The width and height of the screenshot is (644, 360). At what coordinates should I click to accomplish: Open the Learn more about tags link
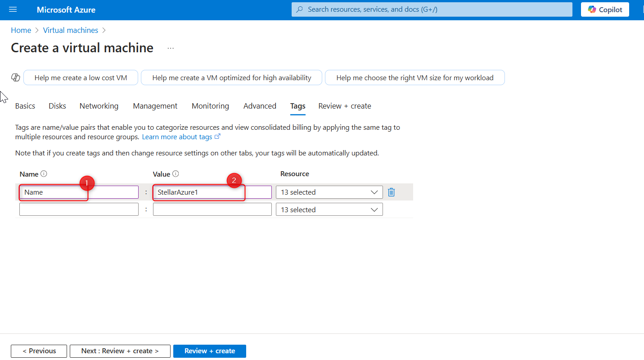pos(181,137)
